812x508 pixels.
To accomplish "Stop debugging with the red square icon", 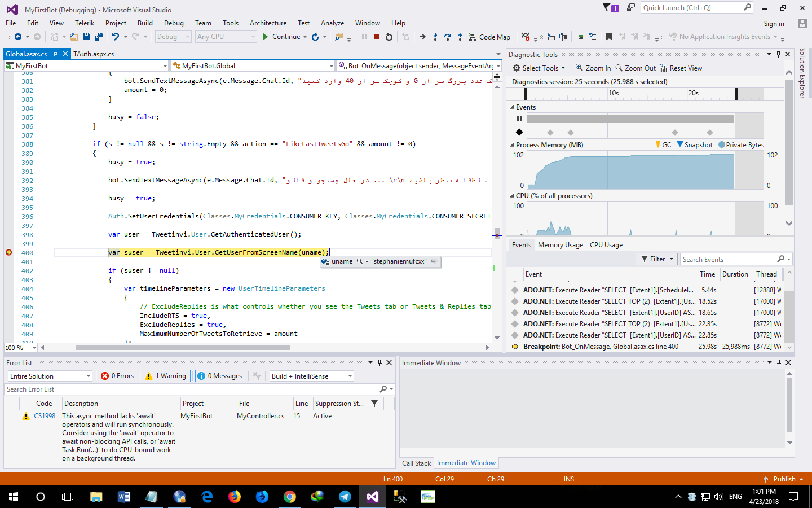I will point(376,37).
